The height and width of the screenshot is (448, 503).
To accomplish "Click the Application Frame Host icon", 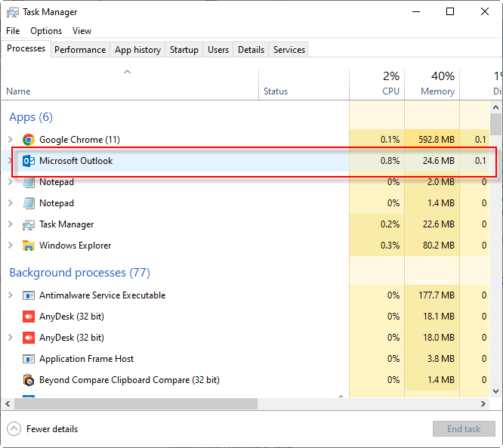I will click(x=29, y=359).
